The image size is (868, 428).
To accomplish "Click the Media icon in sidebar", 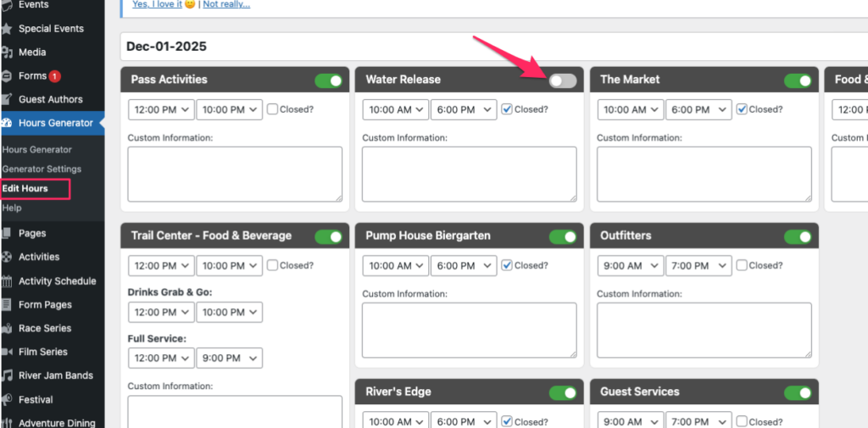I will point(7,53).
